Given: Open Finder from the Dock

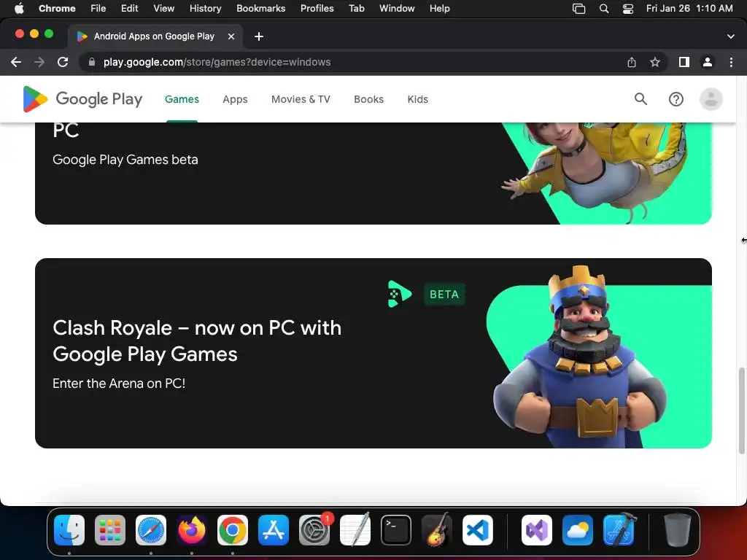Looking at the screenshot, I should point(69,530).
